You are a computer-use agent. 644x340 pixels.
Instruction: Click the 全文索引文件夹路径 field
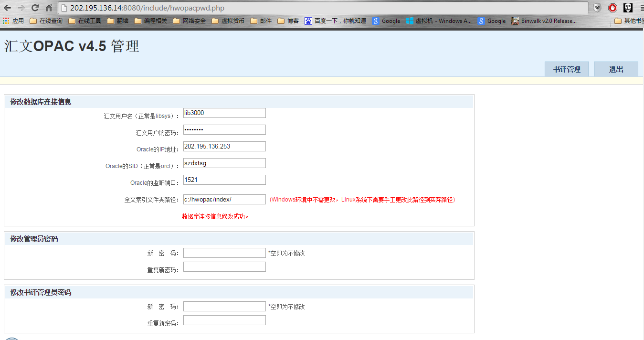tap(224, 200)
